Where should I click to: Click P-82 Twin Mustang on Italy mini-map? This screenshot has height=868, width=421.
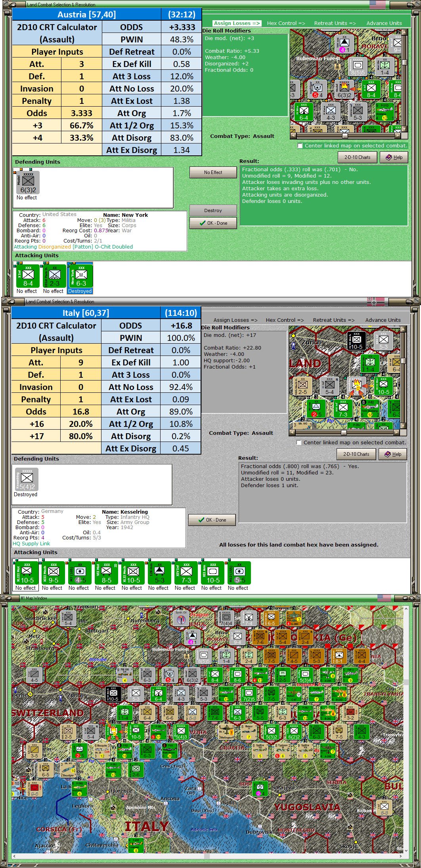pyautogui.click(x=370, y=409)
